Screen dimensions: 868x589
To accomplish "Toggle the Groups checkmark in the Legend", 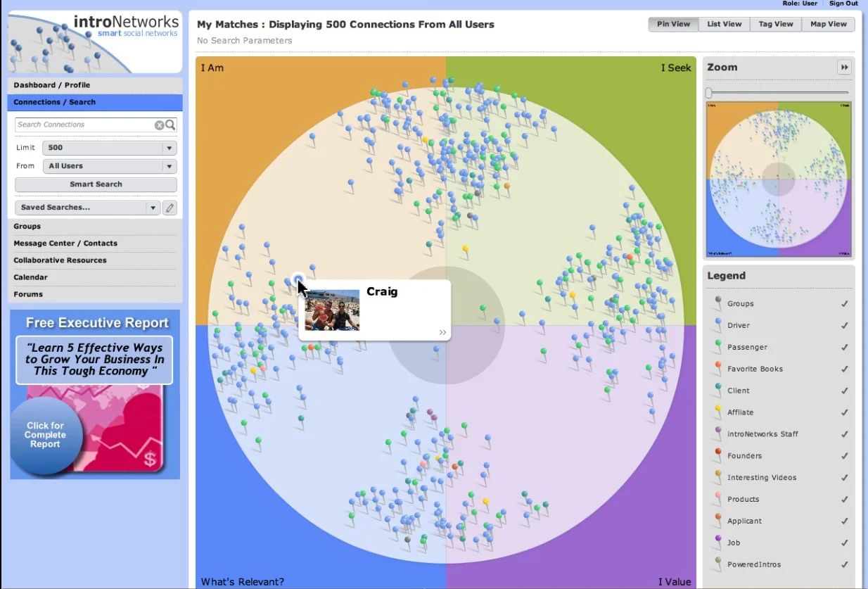I will (844, 303).
